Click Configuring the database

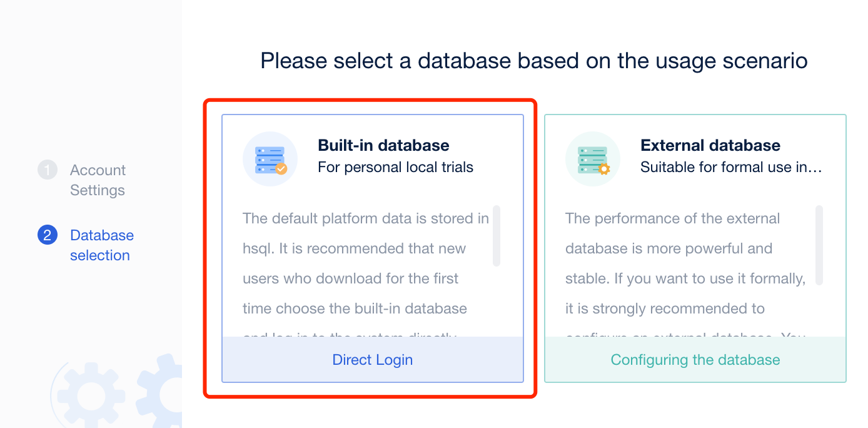(695, 359)
